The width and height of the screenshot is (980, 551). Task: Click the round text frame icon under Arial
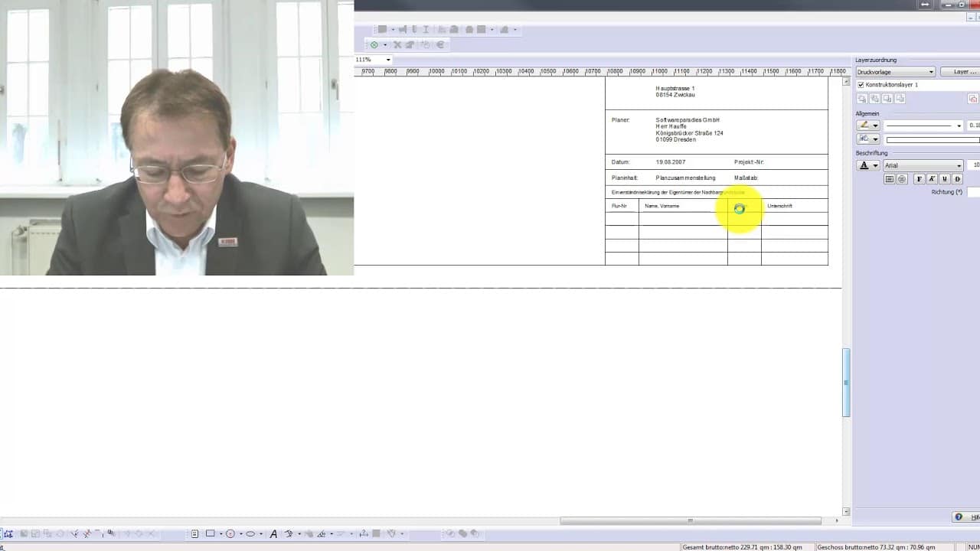[x=902, y=179]
